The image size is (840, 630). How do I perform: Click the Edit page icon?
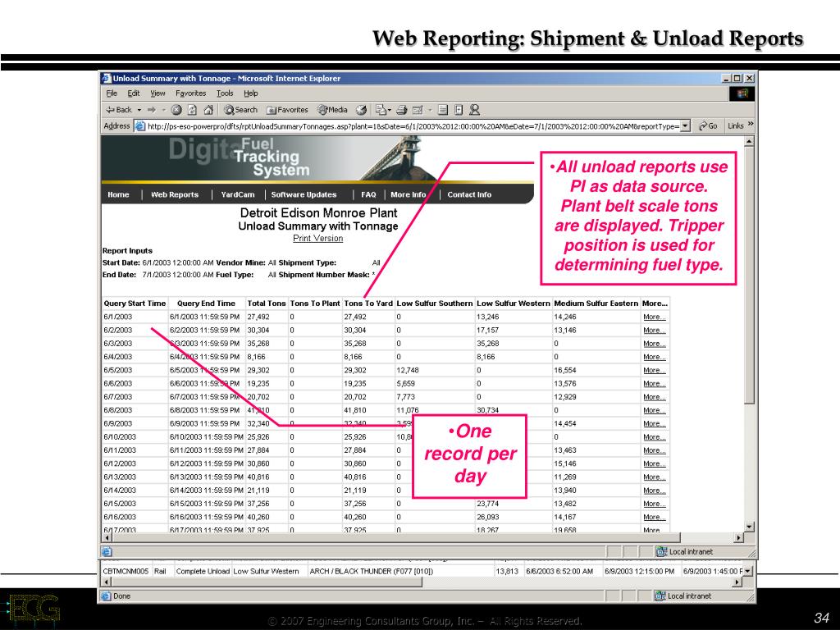click(418, 110)
